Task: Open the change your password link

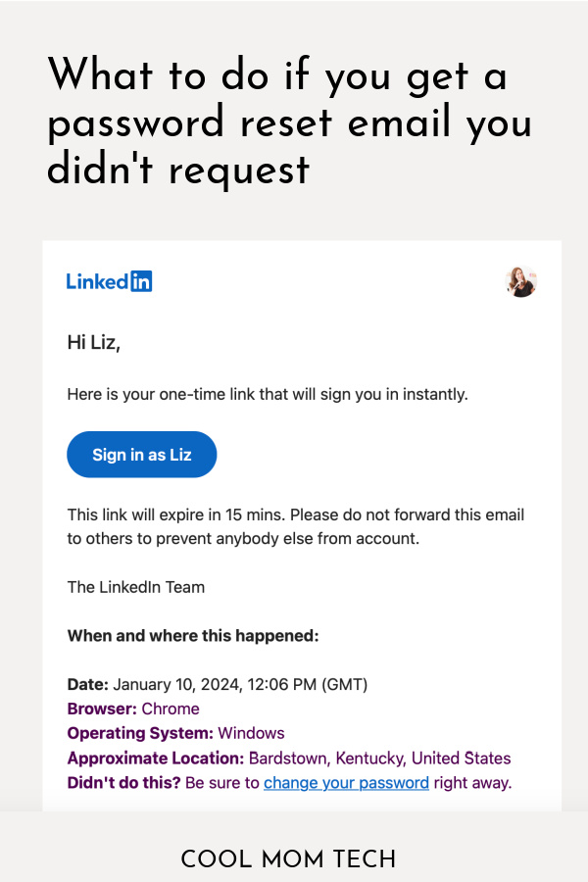Action: pos(346,782)
